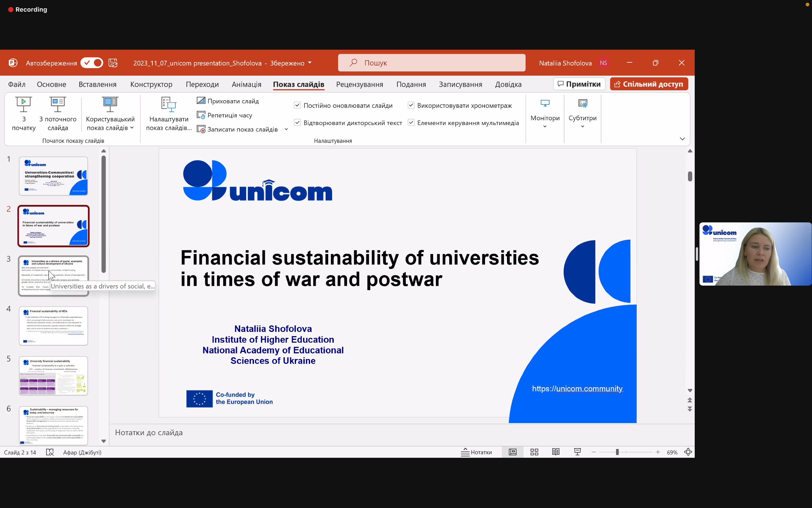The height and width of the screenshot is (508, 812).
Task: Switch to Основне tab
Action: (52, 84)
